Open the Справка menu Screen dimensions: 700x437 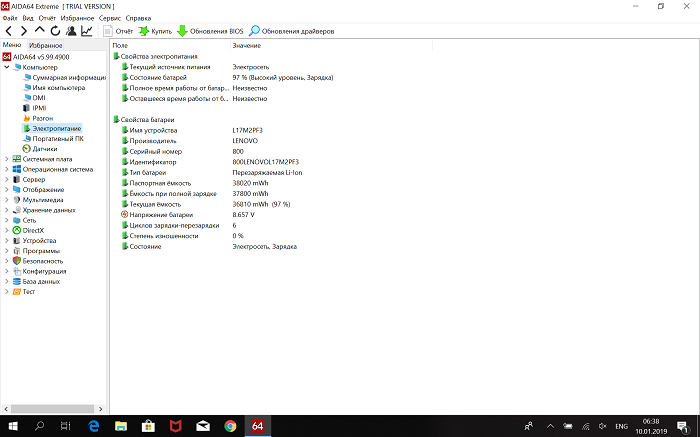click(138, 18)
